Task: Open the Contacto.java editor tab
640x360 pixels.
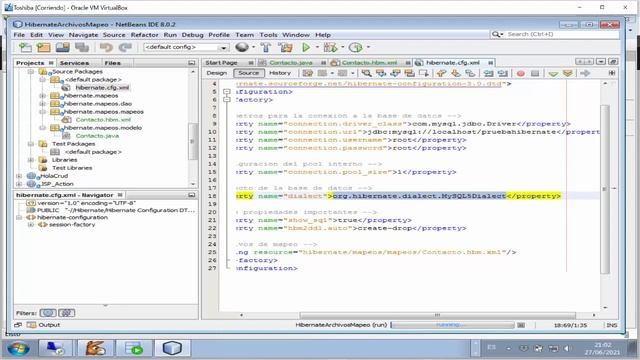Action: [x=291, y=62]
